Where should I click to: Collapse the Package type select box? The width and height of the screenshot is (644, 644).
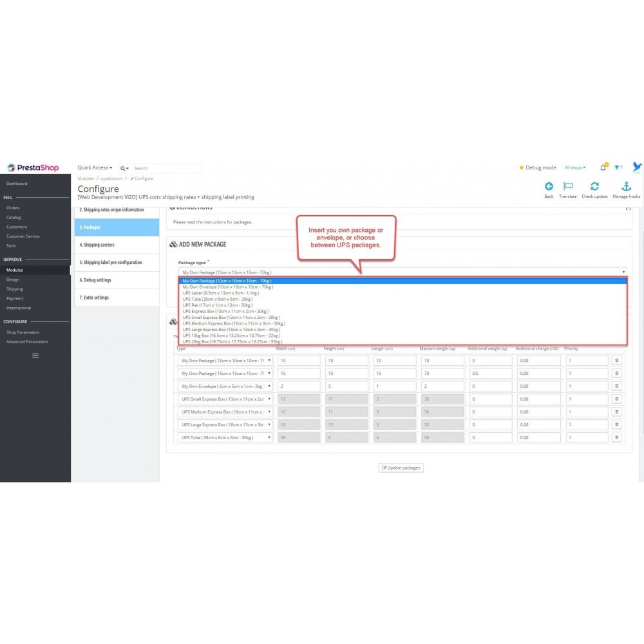coord(402,272)
